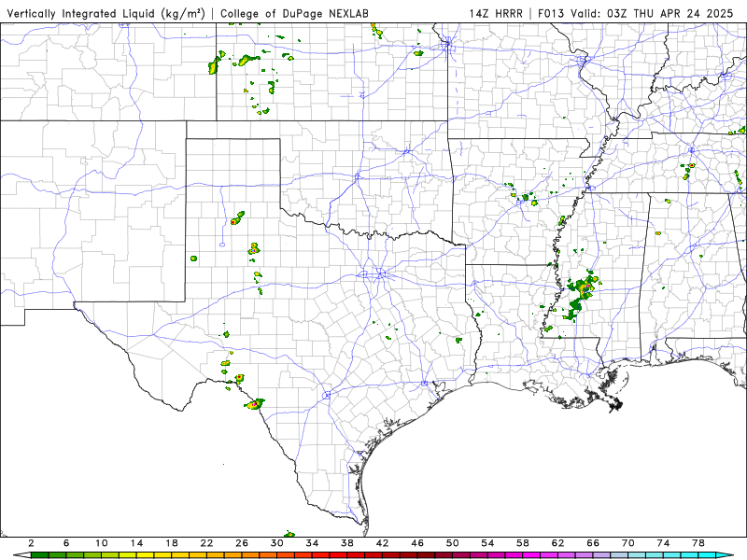Click the 'College of DuPage NEXLAB' label
Viewport: 747px width, 560px height.
point(294,13)
